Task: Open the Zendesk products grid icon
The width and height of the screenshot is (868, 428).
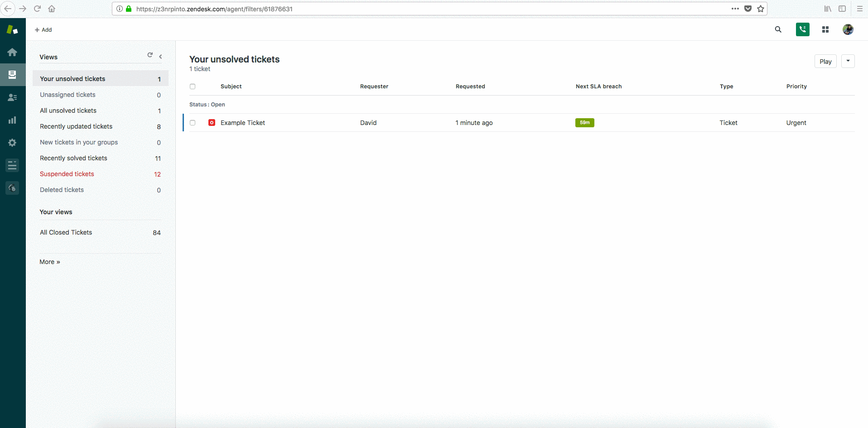Action: (825, 29)
